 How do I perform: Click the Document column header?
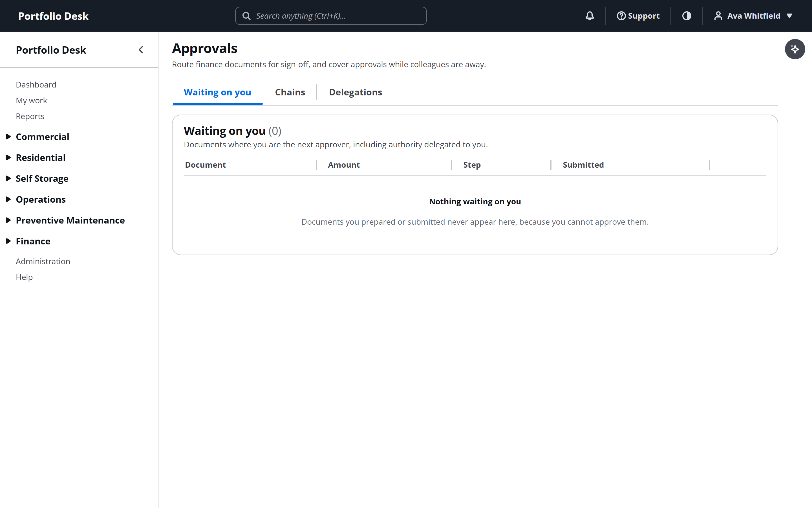click(x=205, y=165)
